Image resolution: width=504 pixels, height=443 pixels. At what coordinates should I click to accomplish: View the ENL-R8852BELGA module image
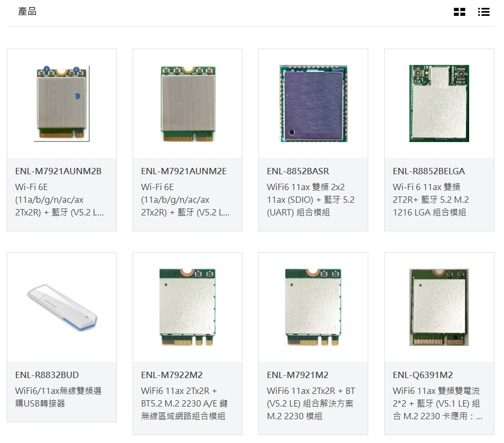[x=439, y=103]
